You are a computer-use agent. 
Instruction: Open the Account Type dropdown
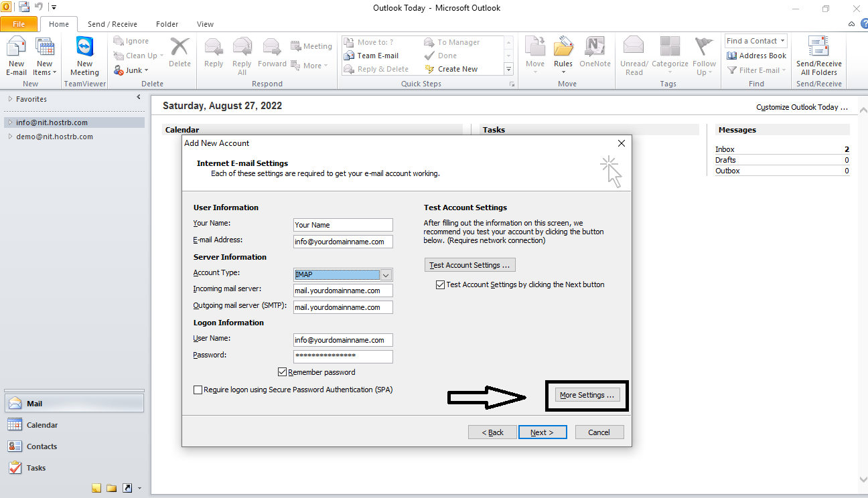coord(386,274)
